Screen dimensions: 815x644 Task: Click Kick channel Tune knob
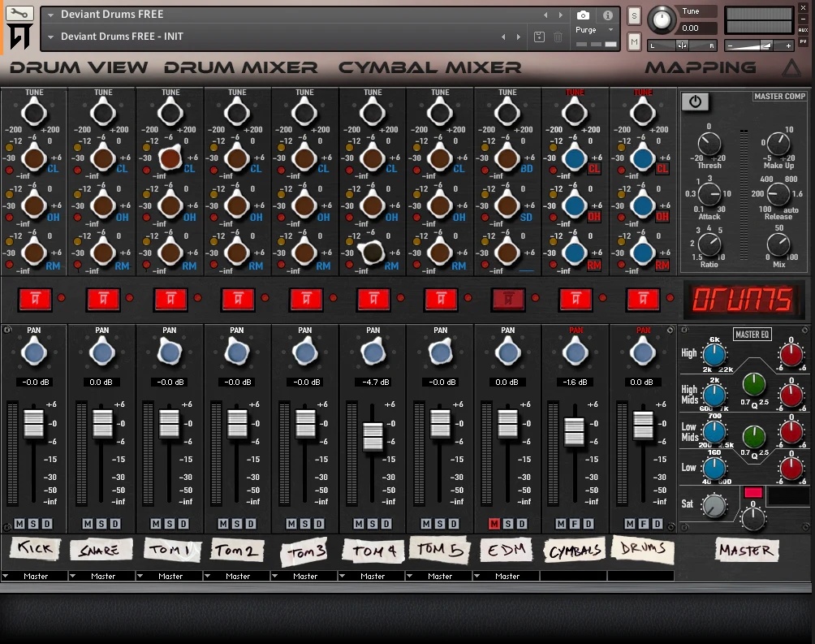point(34,112)
